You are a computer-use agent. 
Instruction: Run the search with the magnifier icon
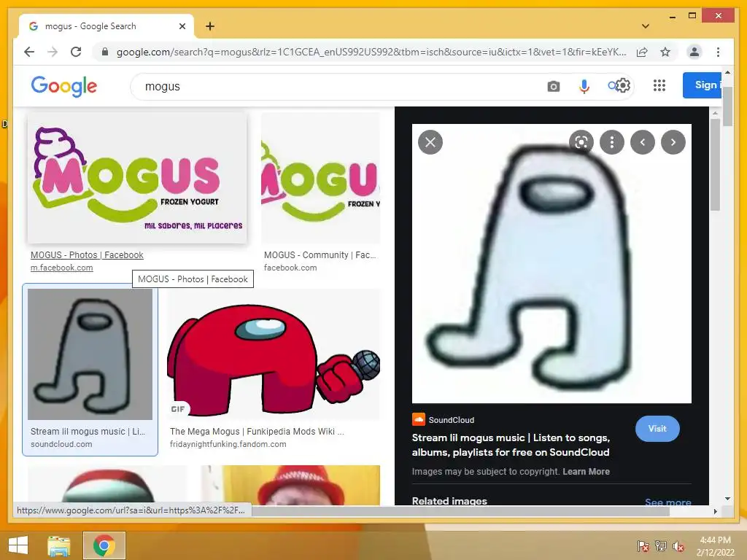tap(613, 86)
